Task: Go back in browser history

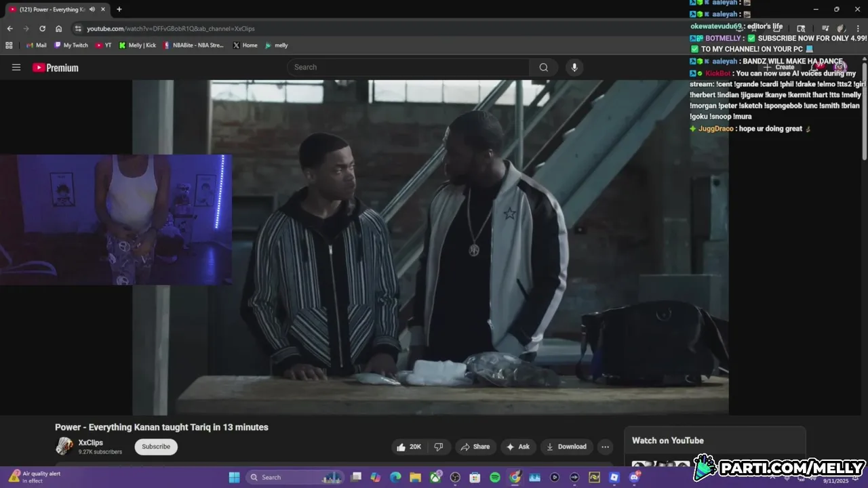Action: pos(9,28)
